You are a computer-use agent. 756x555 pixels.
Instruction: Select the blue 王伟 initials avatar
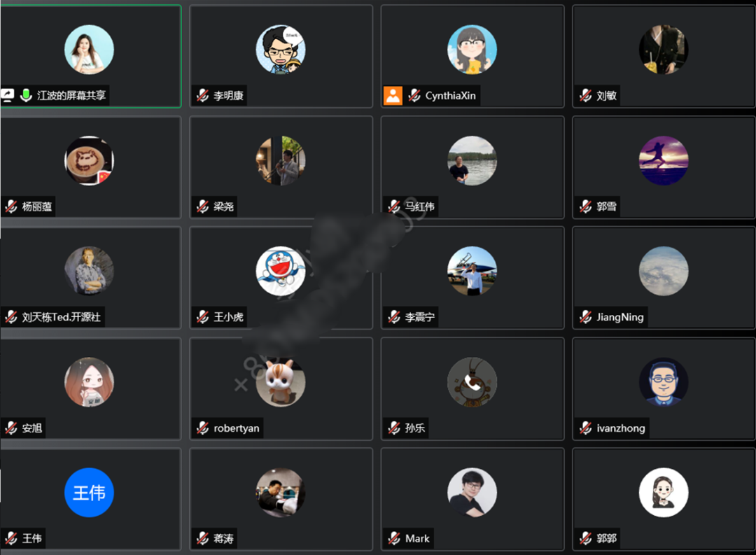[x=89, y=492]
